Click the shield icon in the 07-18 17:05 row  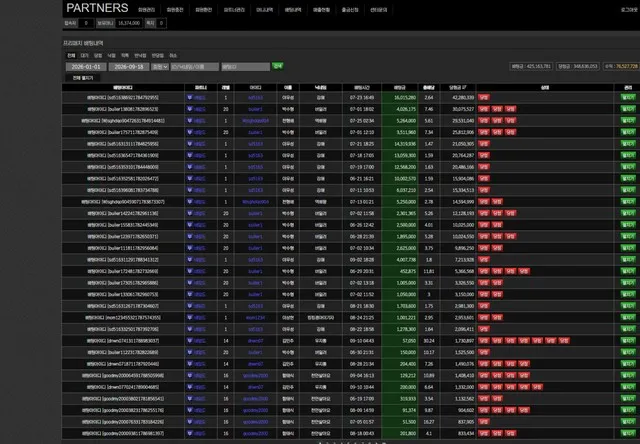(190, 155)
